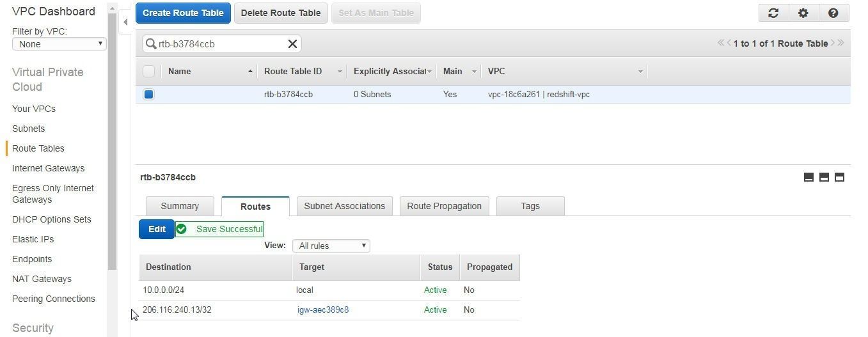
Task: Split the details pane to half height
Action: 824,177
